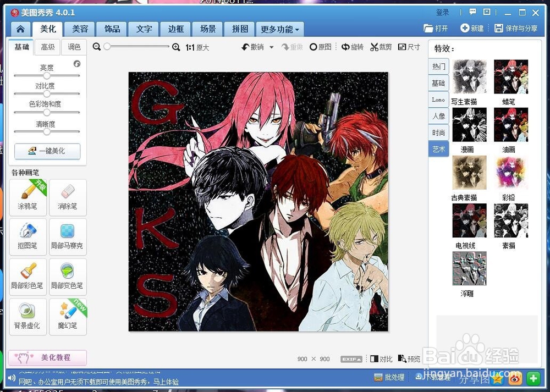The image size is (550, 392).
Task: Open the 抠图笔 cutout pen tool
Action: pos(28,237)
